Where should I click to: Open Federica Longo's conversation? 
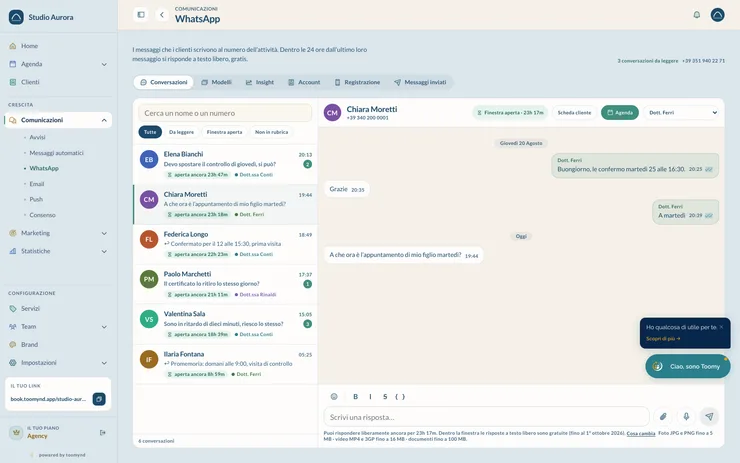226,244
